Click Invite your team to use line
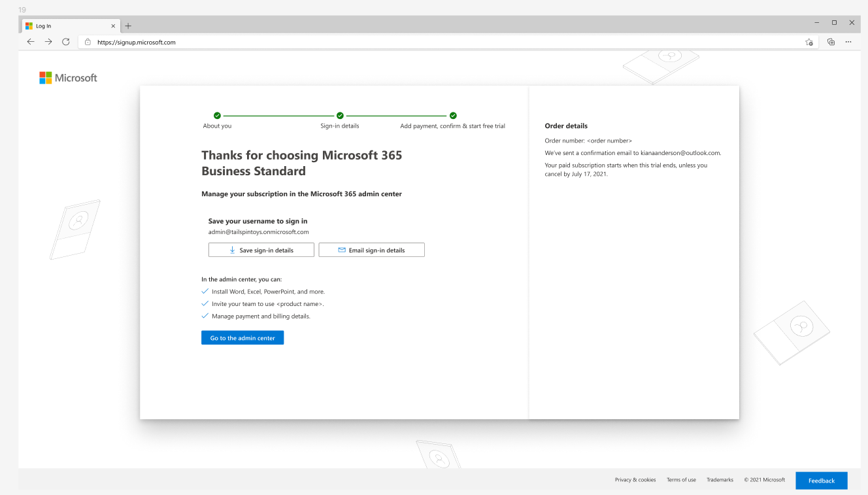Screen dimensions: 868x495 click(x=268, y=304)
